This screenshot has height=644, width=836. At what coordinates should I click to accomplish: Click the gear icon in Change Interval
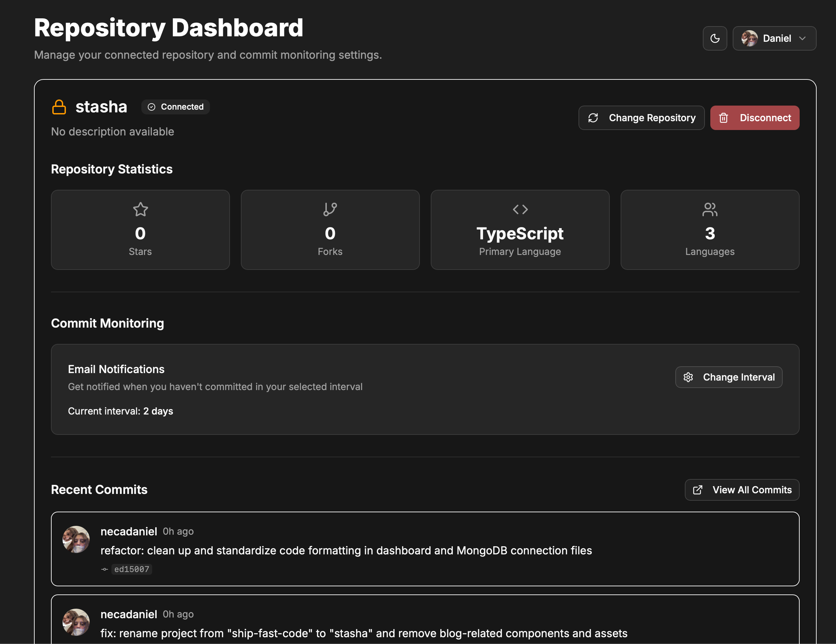coord(688,377)
